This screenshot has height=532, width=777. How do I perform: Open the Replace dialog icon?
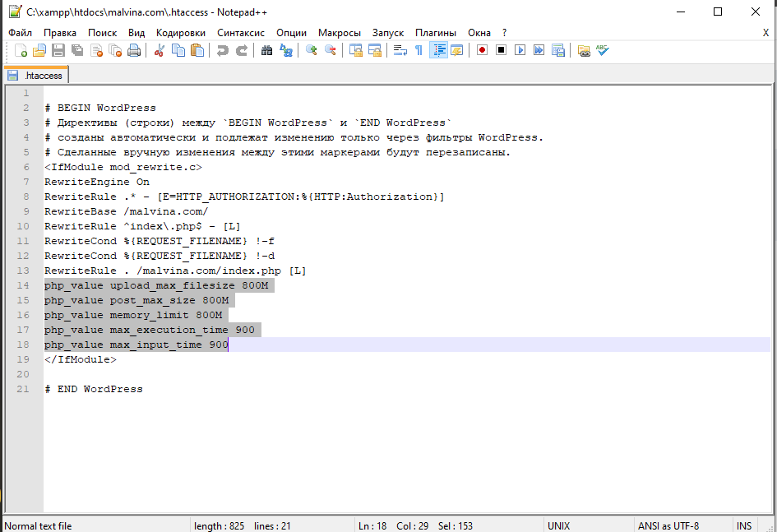point(286,50)
